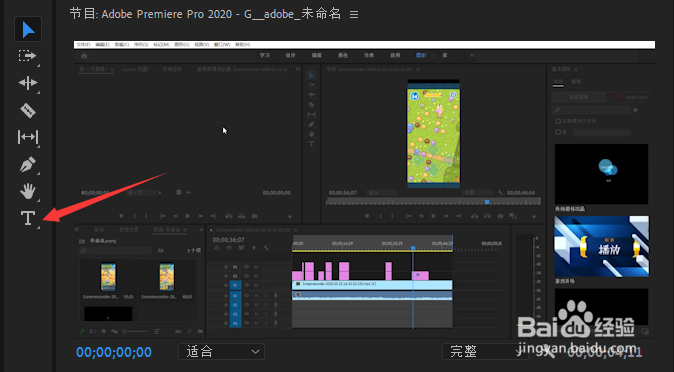Viewport: 674px width, 372px height.
Task: Select first Screenrecorder clip thumbnail (55;01)
Action: (x=108, y=277)
